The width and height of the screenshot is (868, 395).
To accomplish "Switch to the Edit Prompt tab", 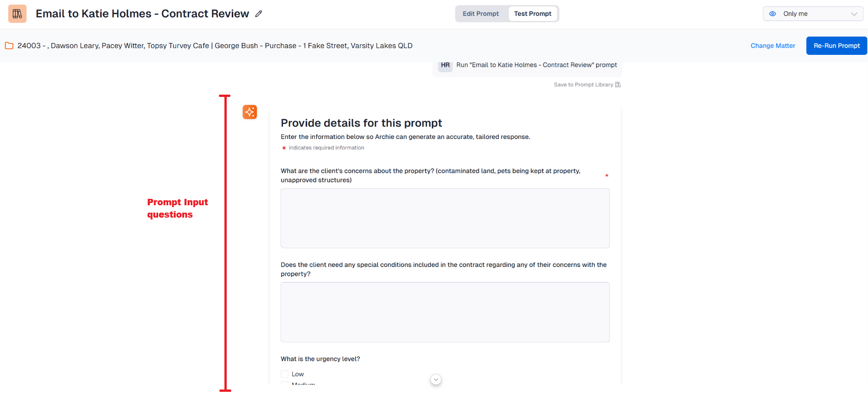I will [x=480, y=14].
